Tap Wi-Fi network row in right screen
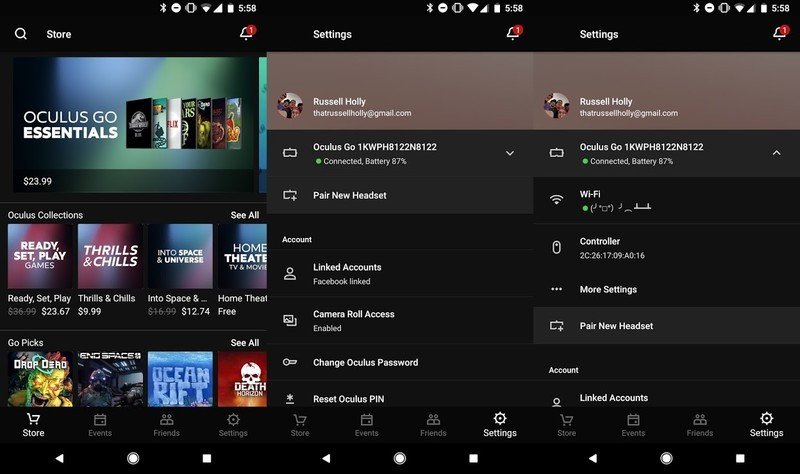This screenshot has width=800, height=474. pyautogui.click(x=666, y=200)
